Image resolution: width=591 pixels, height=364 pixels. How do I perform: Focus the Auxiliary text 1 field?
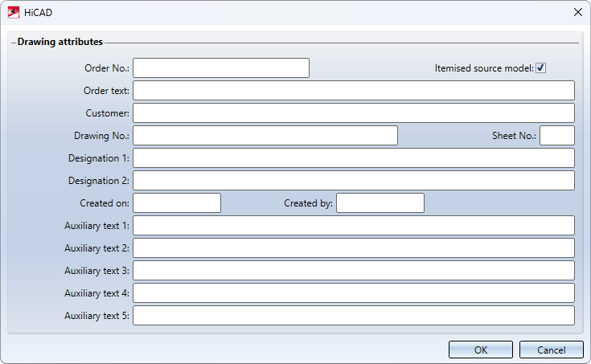(x=354, y=225)
